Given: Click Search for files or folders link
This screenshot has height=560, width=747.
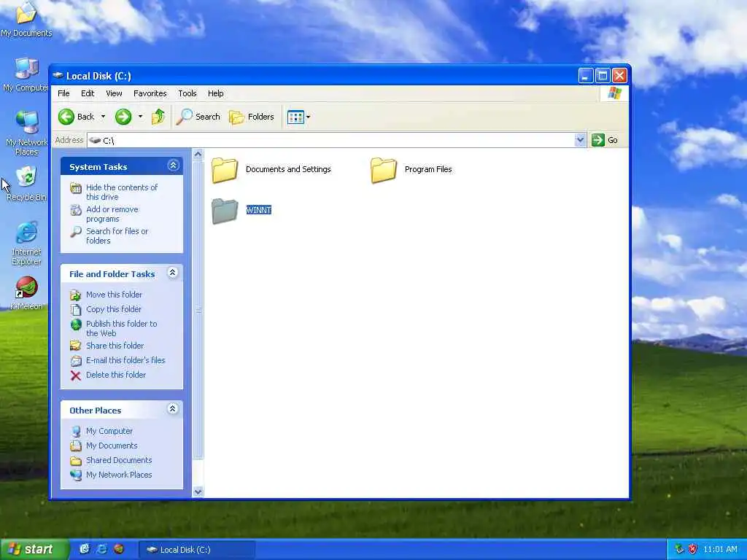Looking at the screenshot, I should tap(117, 236).
